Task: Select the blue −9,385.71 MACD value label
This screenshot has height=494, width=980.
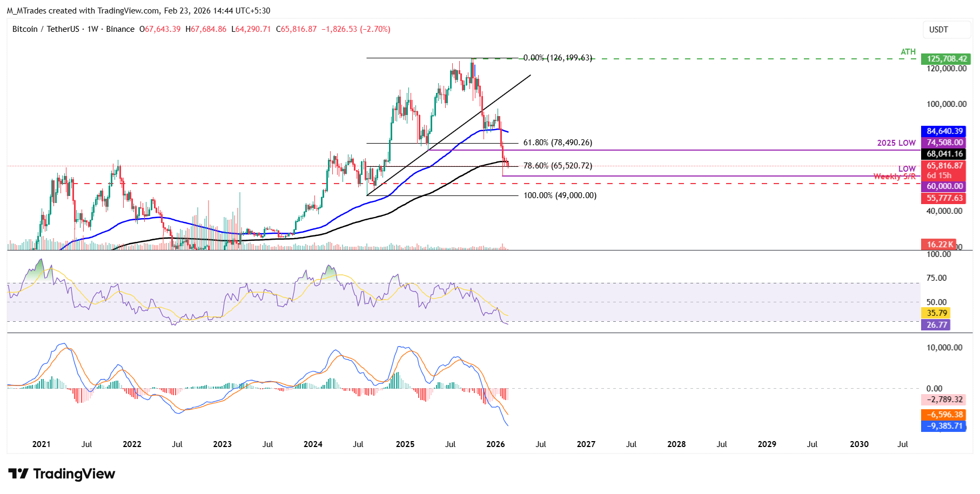Action: tap(943, 426)
